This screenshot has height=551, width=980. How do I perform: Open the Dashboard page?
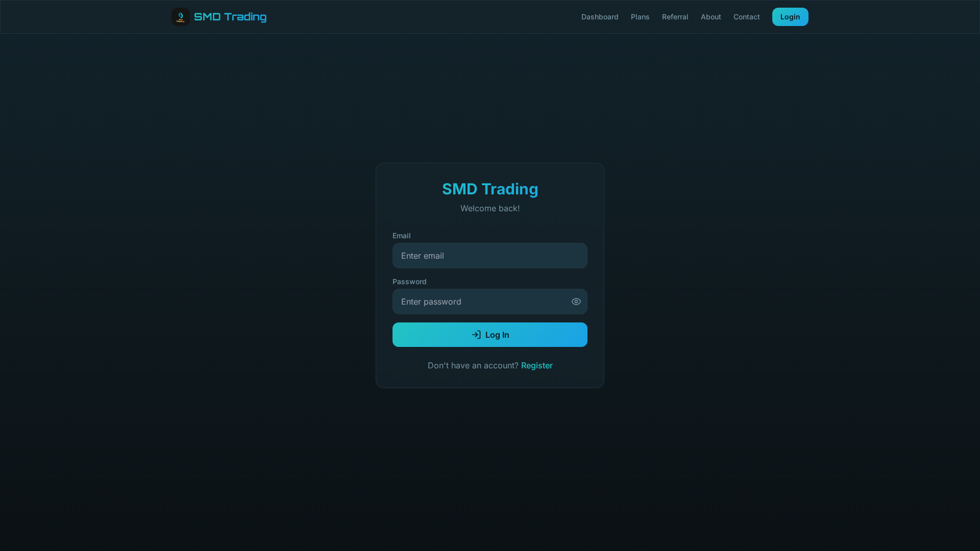point(600,17)
